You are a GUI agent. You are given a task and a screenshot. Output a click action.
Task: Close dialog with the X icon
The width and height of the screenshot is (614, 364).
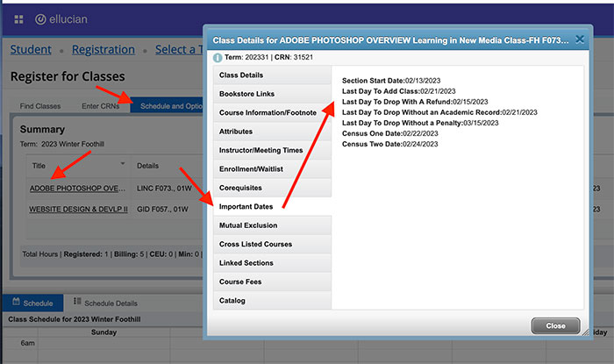(580, 39)
